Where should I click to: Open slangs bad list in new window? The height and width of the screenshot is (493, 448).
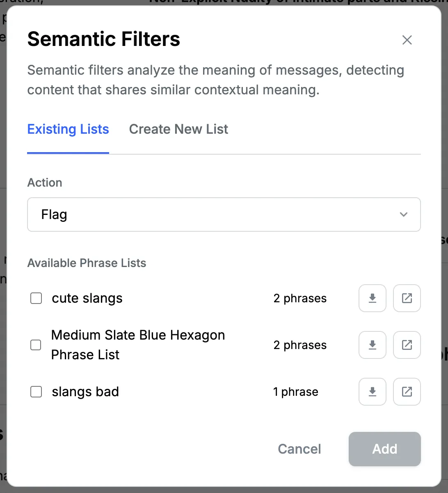pyautogui.click(x=407, y=392)
